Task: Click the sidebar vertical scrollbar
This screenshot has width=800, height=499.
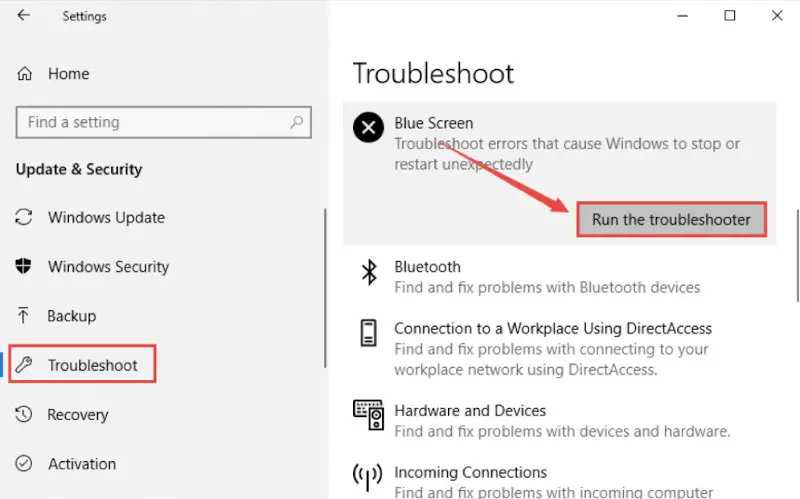Action: pyautogui.click(x=324, y=288)
